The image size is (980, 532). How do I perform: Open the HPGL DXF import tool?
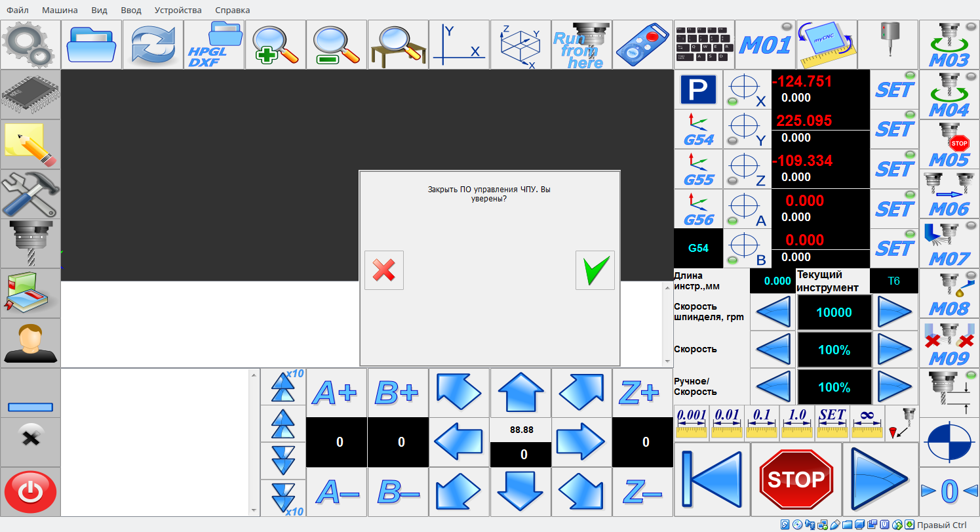point(214,45)
